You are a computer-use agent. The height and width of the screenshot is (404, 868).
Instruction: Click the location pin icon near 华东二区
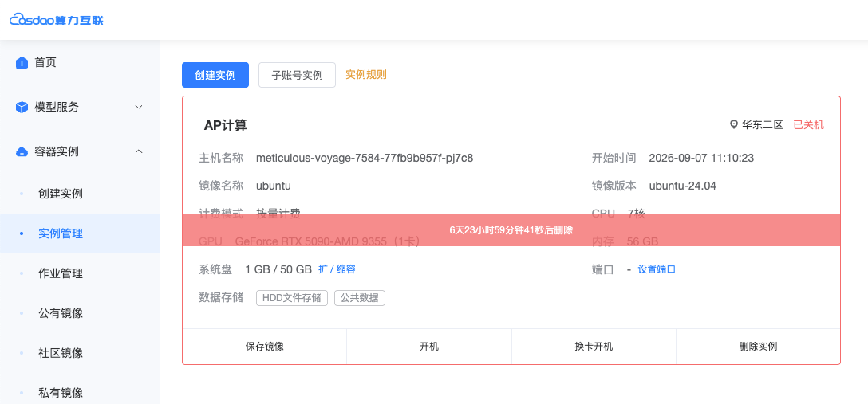734,125
